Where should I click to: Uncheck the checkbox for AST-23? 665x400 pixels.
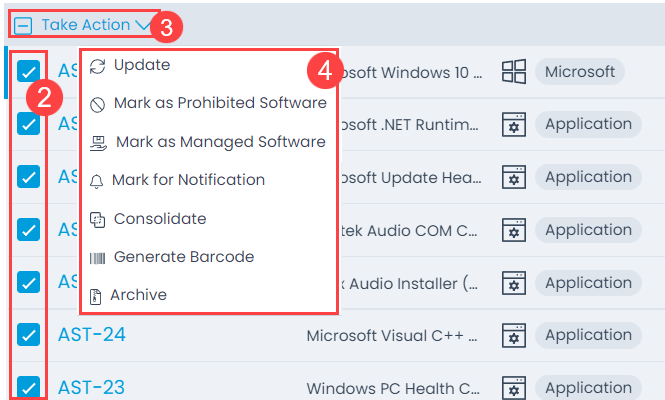pyautogui.click(x=29, y=387)
